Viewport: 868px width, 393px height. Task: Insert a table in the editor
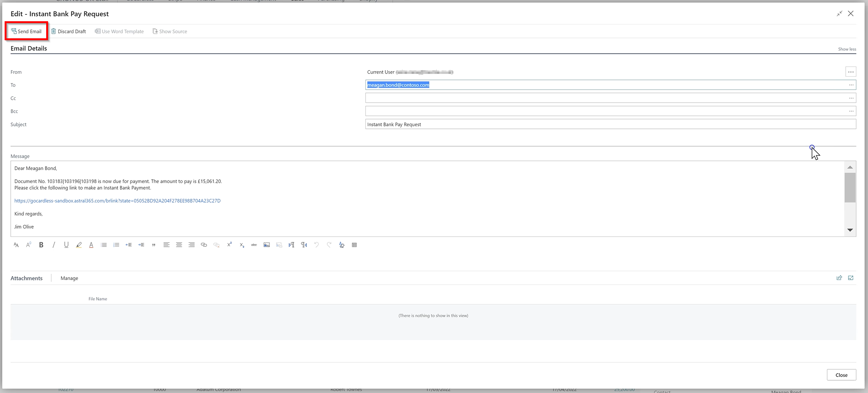pyautogui.click(x=354, y=245)
